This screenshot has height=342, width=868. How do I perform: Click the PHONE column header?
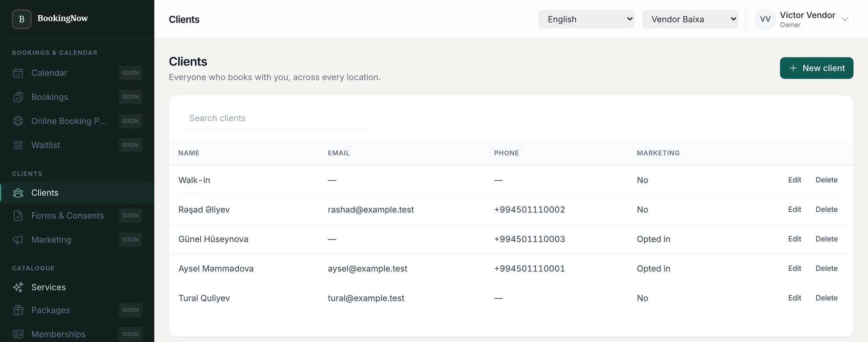click(507, 153)
